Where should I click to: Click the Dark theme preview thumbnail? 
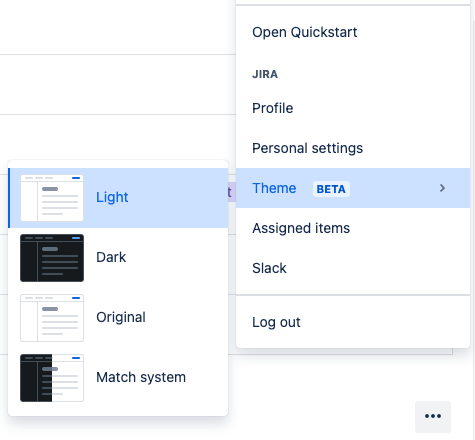[x=52, y=258]
